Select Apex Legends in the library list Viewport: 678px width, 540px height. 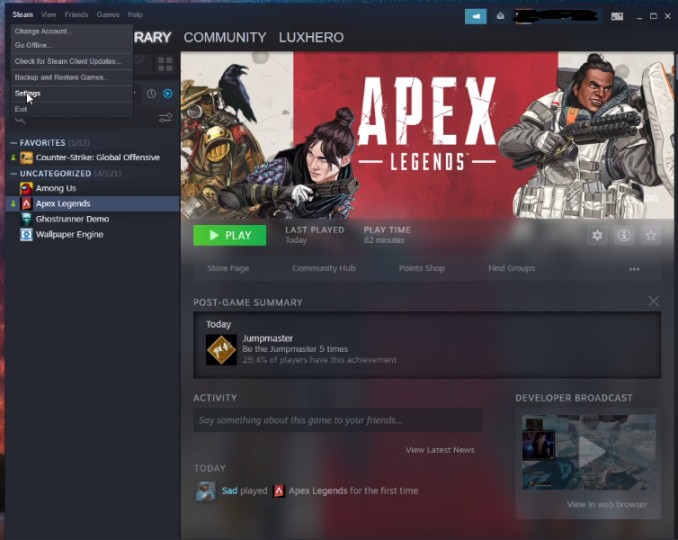pyautogui.click(x=93, y=203)
